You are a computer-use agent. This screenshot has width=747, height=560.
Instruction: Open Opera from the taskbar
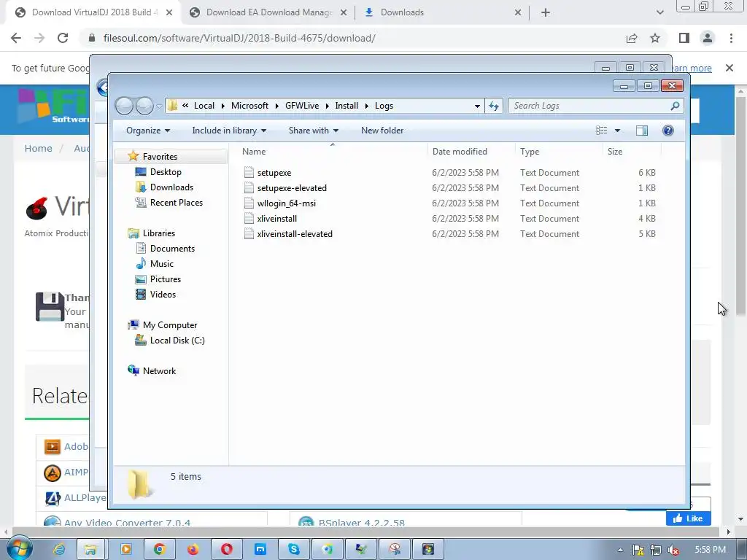(x=226, y=550)
